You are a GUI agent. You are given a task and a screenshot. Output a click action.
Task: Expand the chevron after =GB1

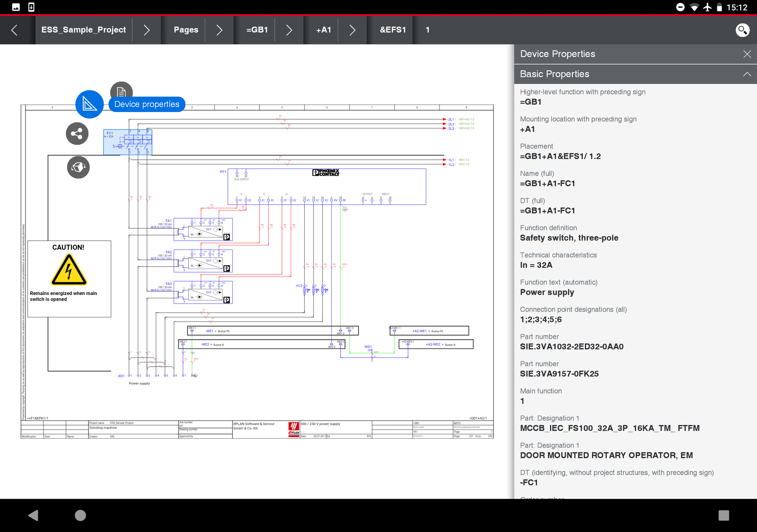click(x=289, y=30)
